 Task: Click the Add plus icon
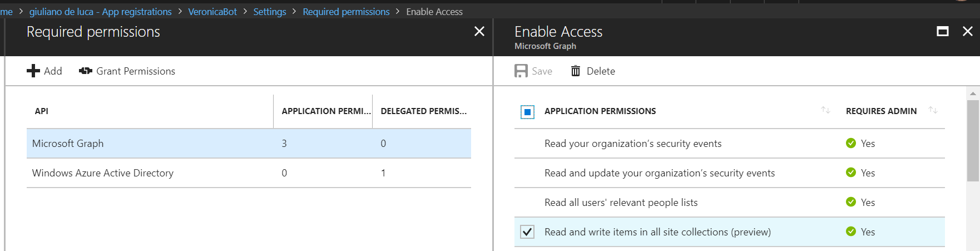click(33, 71)
